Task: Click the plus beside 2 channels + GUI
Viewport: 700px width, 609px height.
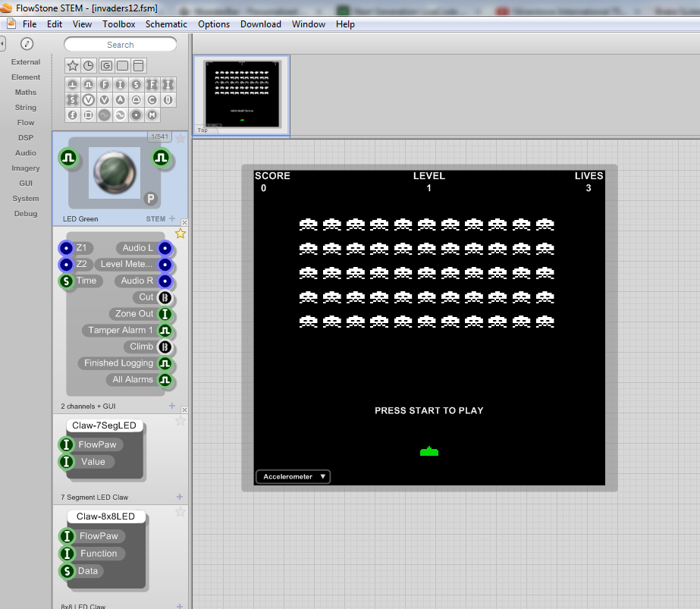Action: click(172, 406)
